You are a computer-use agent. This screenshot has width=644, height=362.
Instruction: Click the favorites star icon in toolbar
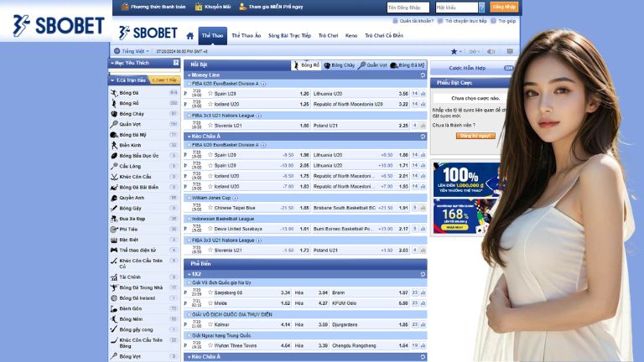[x=454, y=51]
